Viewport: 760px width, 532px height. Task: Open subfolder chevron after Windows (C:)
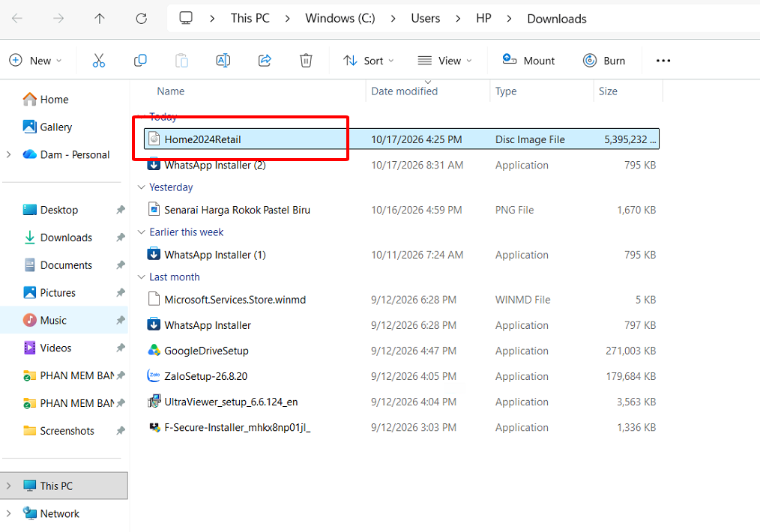tap(393, 19)
